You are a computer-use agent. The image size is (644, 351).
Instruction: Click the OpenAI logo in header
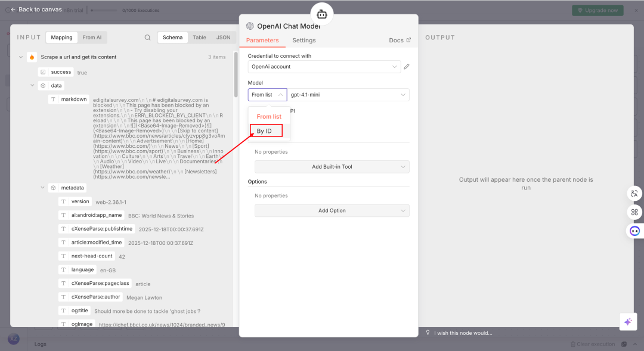[x=250, y=26]
